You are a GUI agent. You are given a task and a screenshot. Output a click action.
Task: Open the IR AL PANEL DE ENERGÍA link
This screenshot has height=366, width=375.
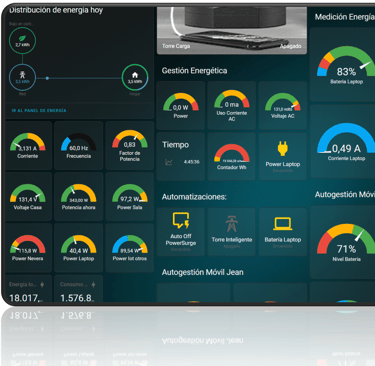tap(39, 110)
